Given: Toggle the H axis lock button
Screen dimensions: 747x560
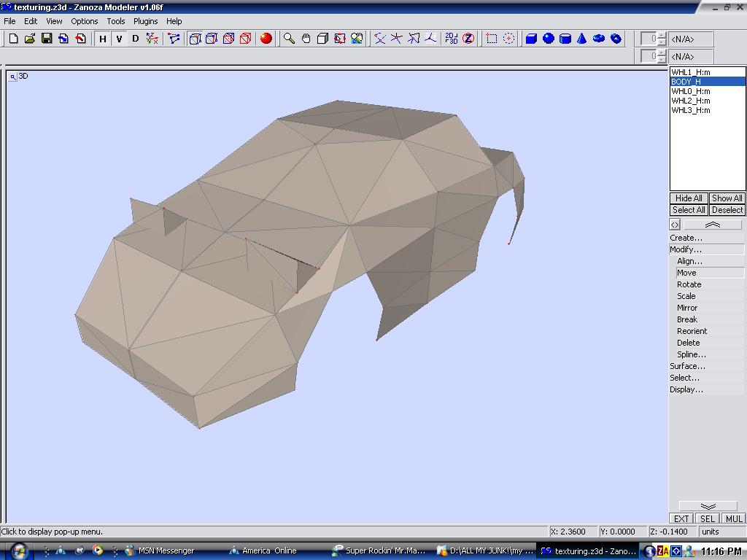Looking at the screenshot, I should click(103, 39).
